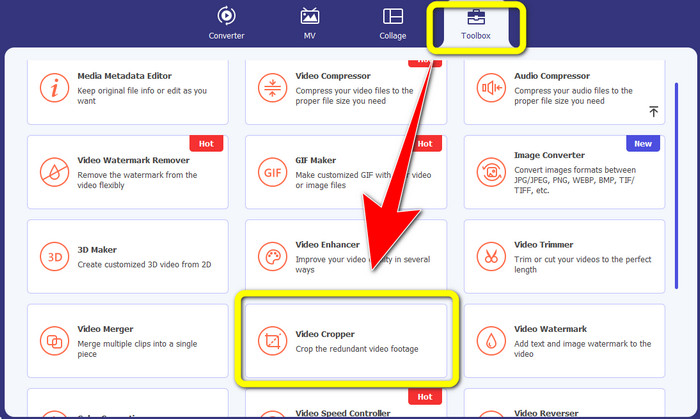
Task: Click "Merge multiple clips into a single piece"
Action: click(x=137, y=349)
